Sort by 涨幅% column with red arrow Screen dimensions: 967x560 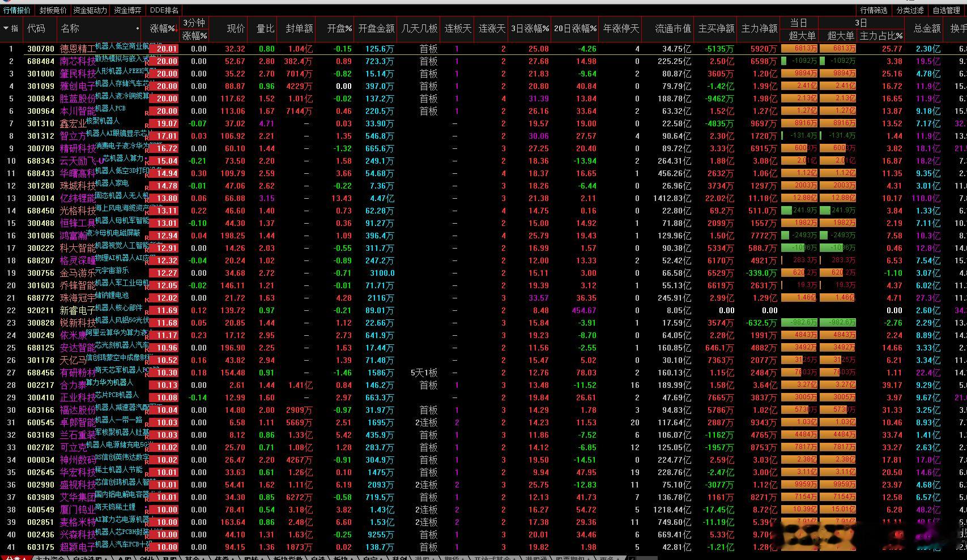pos(163,28)
